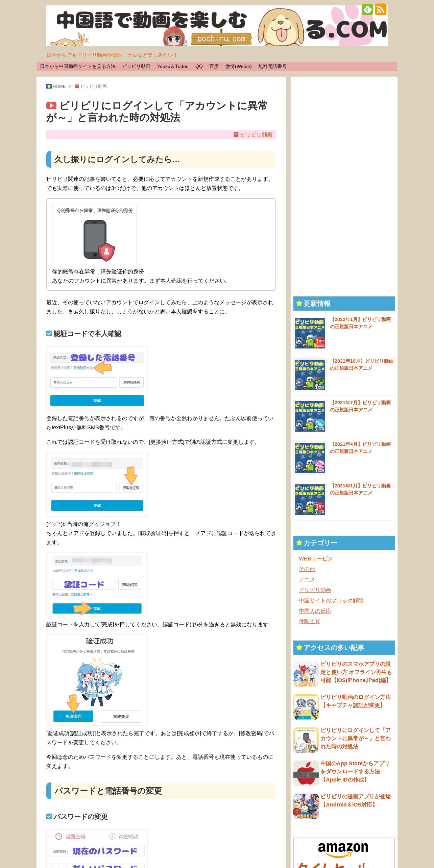
Task: Open ビリビリ動画 category in sidebar
Action: [315, 590]
